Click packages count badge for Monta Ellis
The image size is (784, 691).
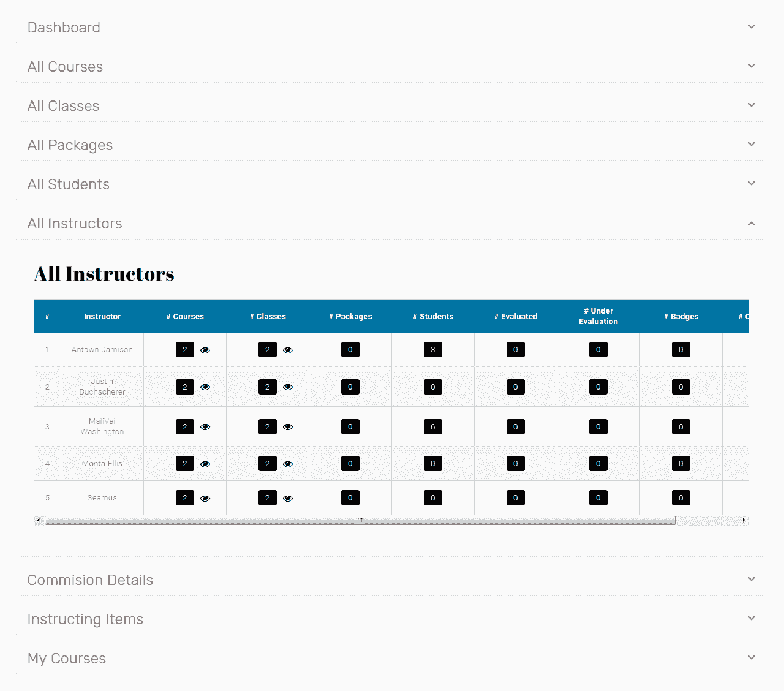(350, 464)
